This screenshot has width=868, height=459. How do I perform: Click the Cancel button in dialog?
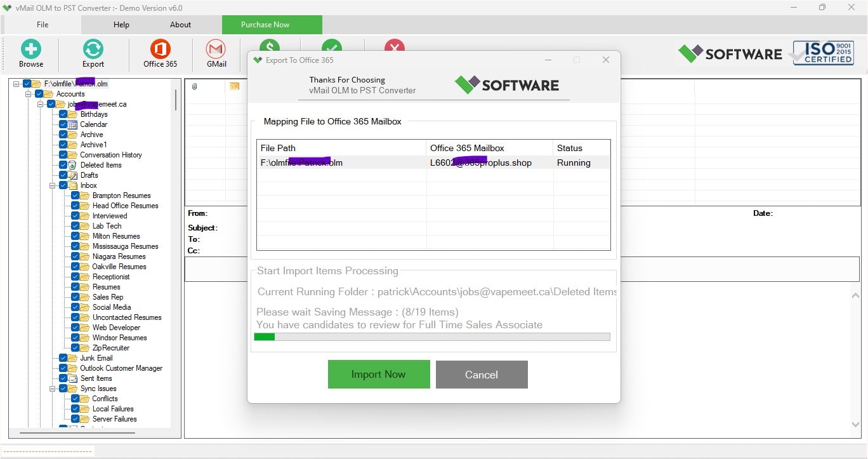point(482,375)
